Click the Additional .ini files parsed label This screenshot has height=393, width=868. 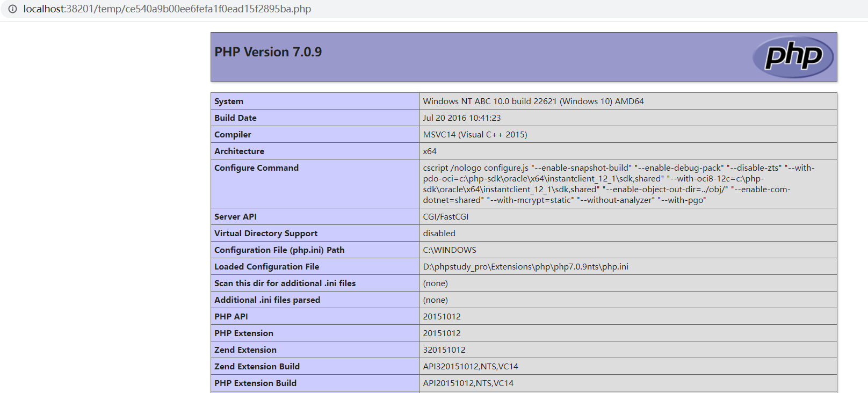point(267,300)
